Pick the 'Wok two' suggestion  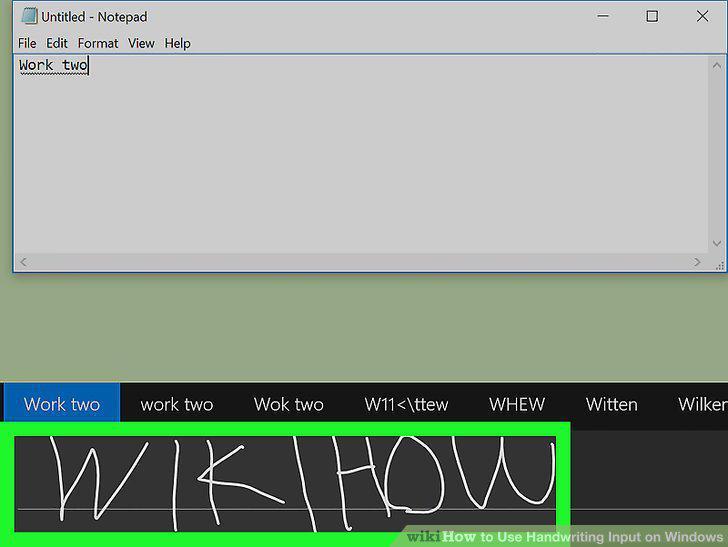(x=288, y=404)
